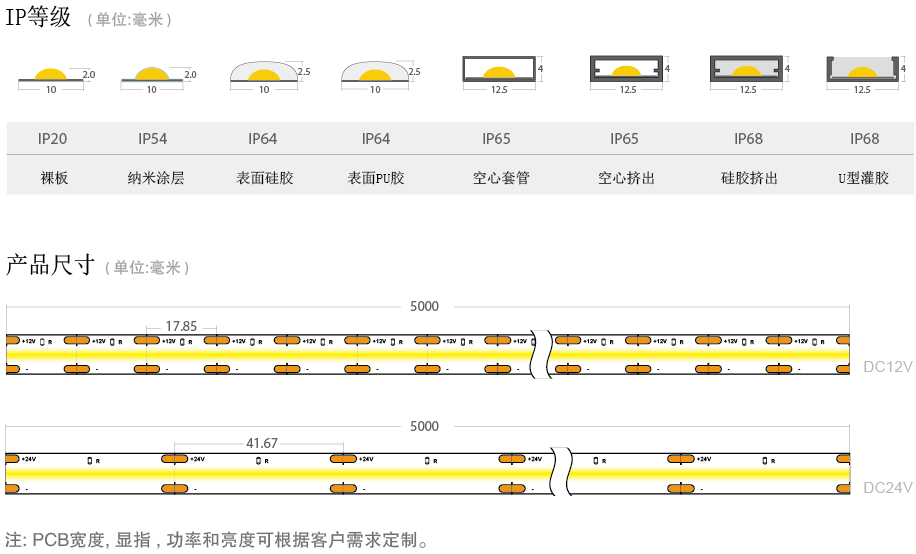Screen dimensions: 916x554
Task: Select the 17.85 dimension value
Action: point(181,326)
